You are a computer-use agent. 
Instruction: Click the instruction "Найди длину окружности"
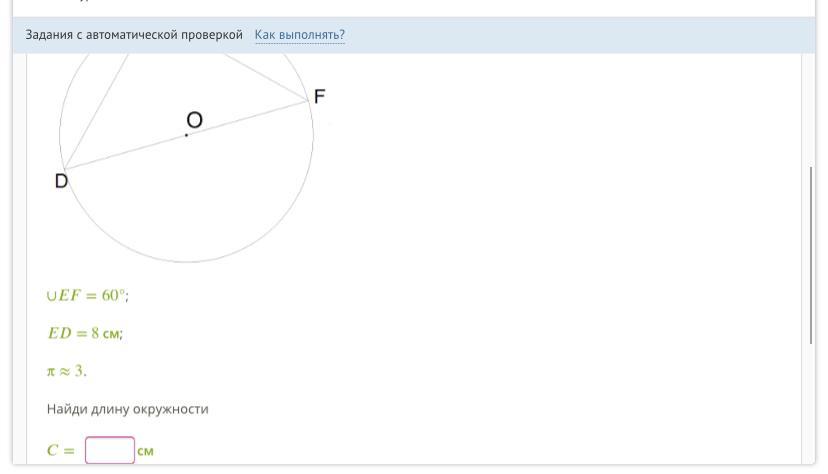pyautogui.click(x=127, y=409)
